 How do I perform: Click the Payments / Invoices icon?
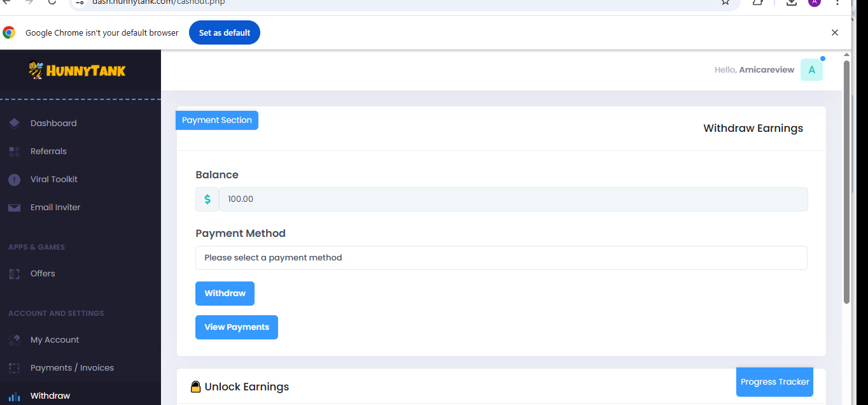pyautogui.click(x=14, y=368)
